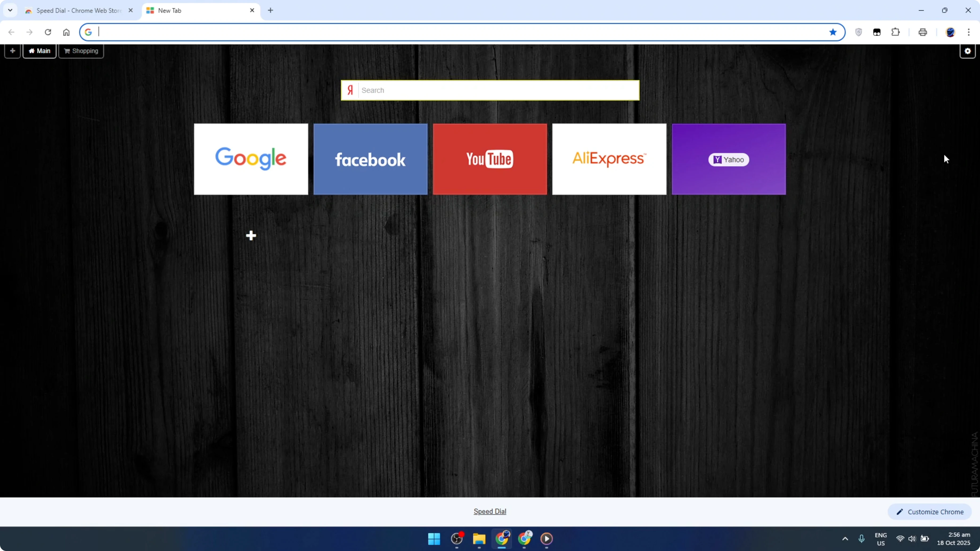980x551 pixels.
Task: Toggle the bookmark star in the address bar
Action: [x=833, y=32]
